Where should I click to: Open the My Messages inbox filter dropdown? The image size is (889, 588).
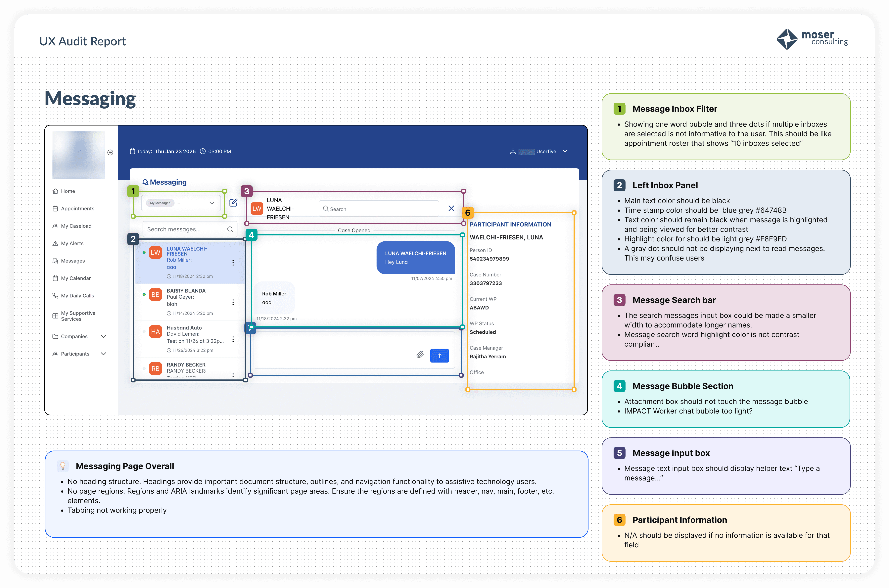pos(211,203)
